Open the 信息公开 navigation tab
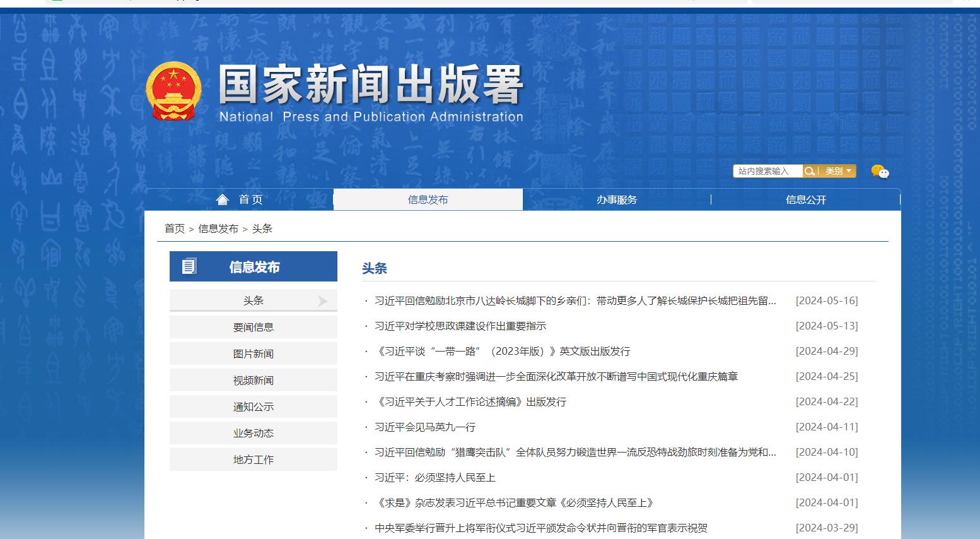Viewport: 980px width, 539px height. tap(806, 199)
